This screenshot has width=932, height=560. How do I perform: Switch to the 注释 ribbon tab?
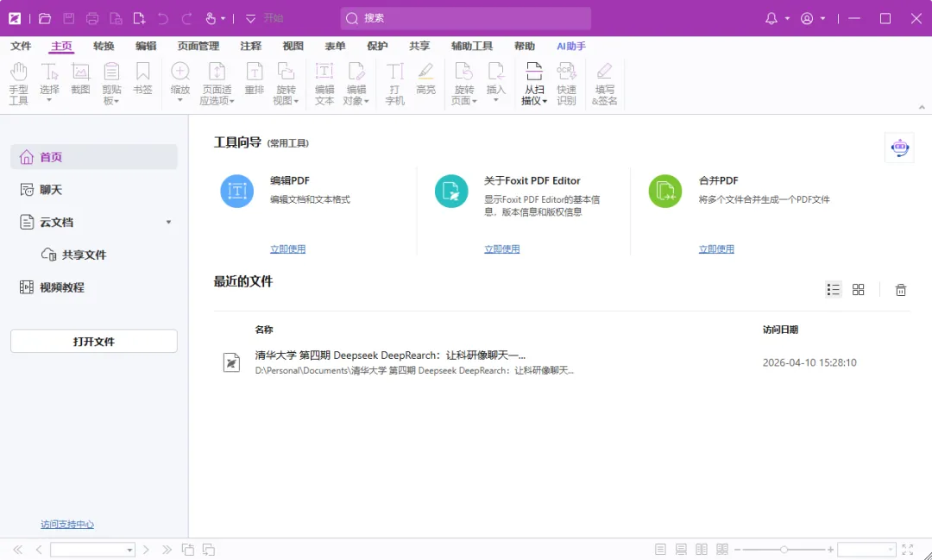pyautogui.click(x=251, y=46)
